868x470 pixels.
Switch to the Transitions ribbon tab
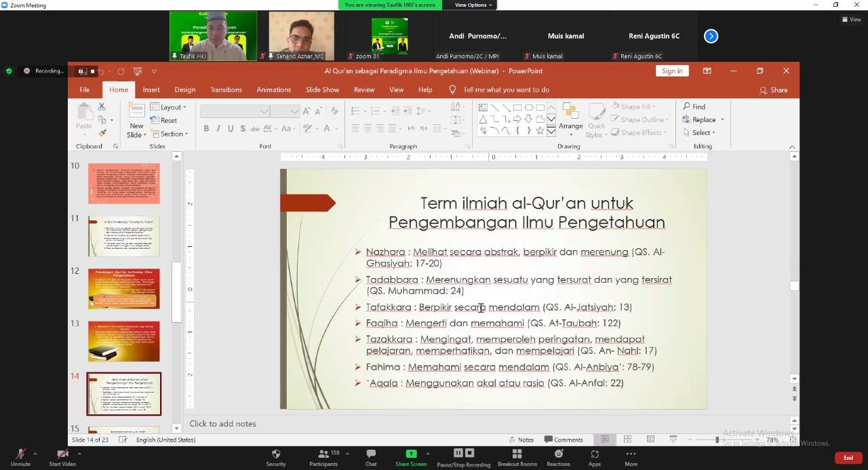point(226,90)
